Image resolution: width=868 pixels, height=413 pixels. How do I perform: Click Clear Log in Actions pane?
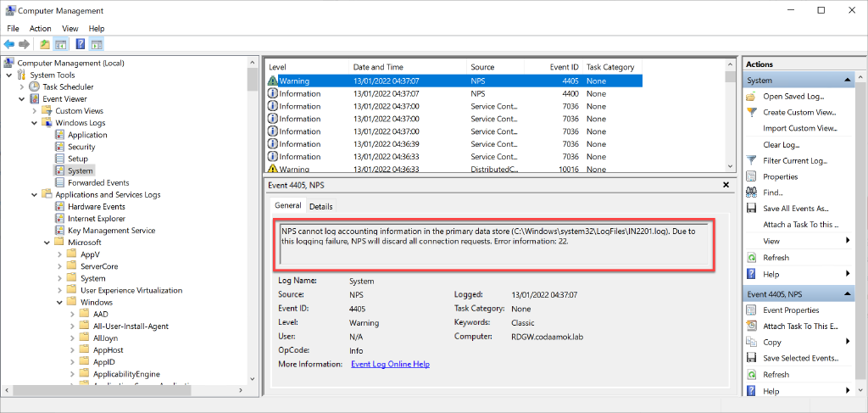click(x=781, y=145)
